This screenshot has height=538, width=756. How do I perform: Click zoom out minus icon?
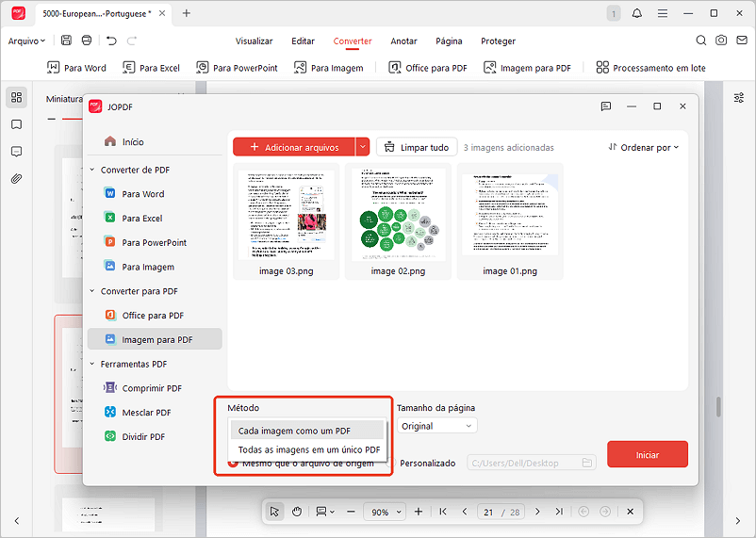(x=351, y=512)
